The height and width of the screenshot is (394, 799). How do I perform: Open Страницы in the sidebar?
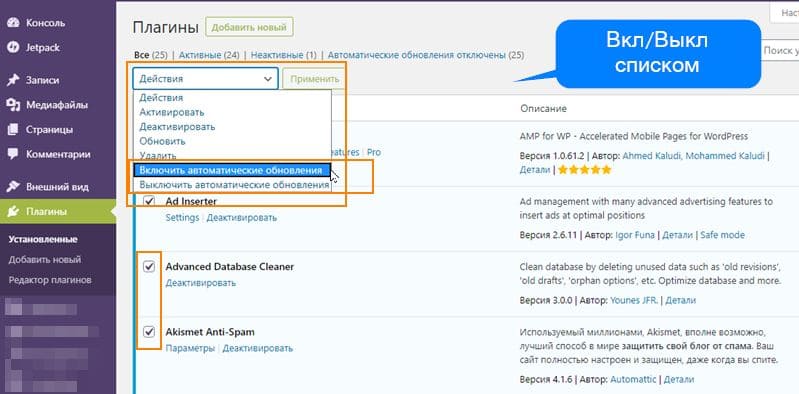tap(49, 129)
